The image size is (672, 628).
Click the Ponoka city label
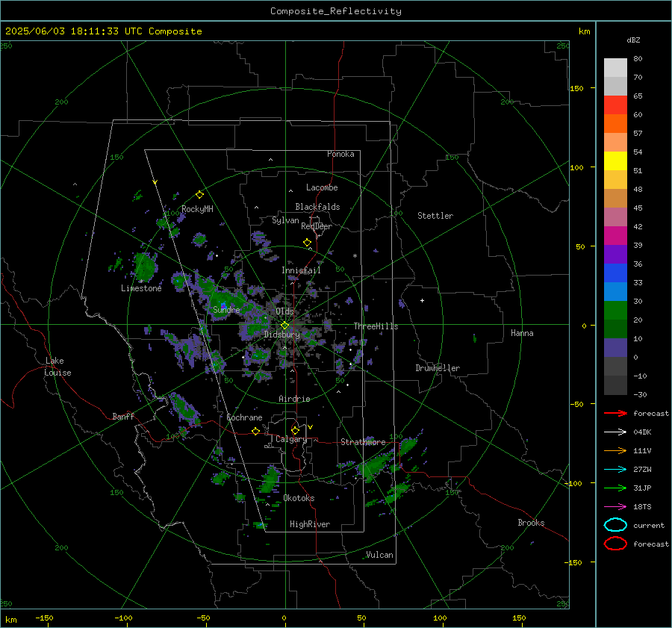coord(340,154)
